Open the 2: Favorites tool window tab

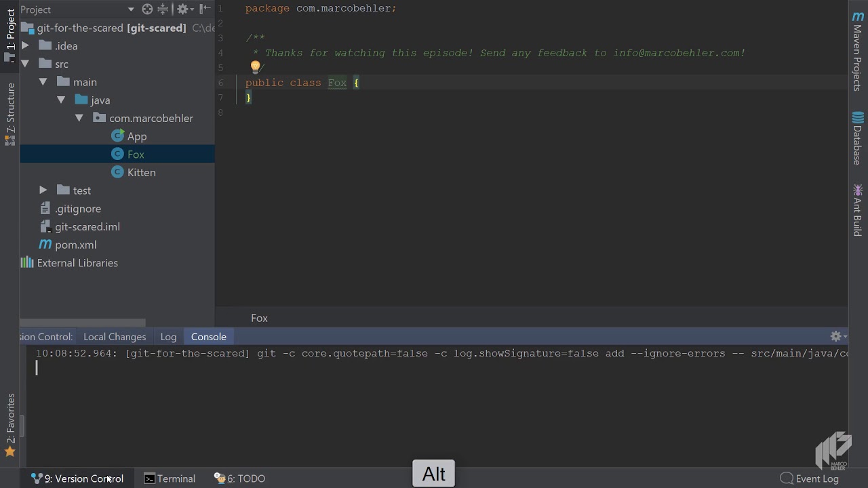coord(10,424)
